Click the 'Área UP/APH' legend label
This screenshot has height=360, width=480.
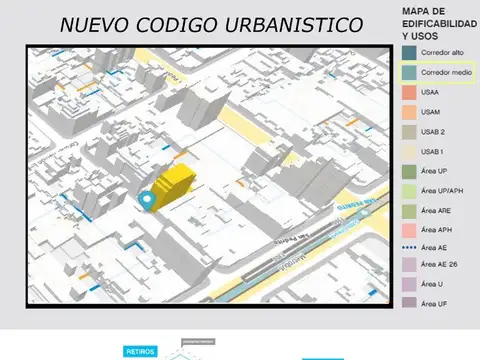[x=442, y=191]
